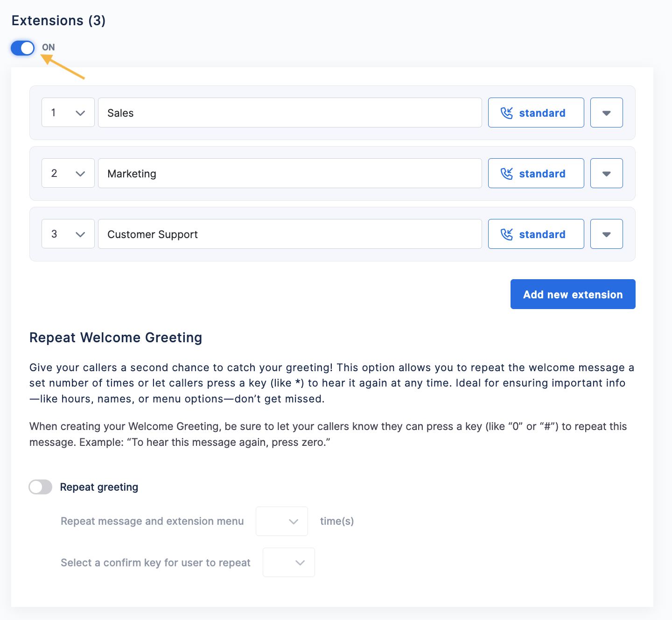
Task: Open the confirm key selection dropdown
Action: point(289,562)
